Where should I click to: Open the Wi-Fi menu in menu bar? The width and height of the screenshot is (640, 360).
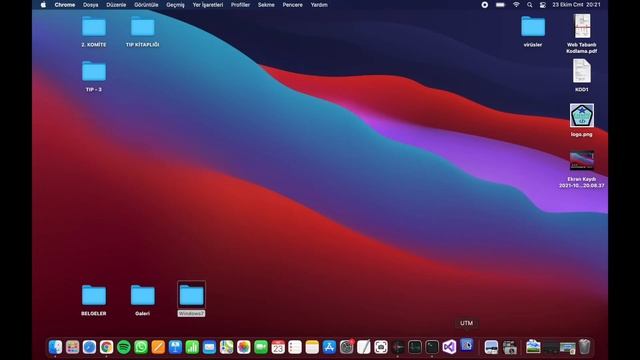click(x=516, y=5)
